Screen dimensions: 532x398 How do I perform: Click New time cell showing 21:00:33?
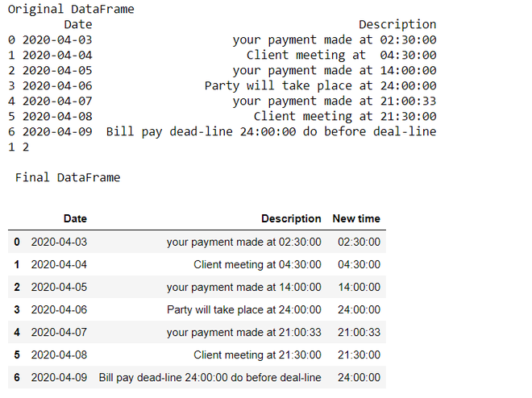(360, 332)
